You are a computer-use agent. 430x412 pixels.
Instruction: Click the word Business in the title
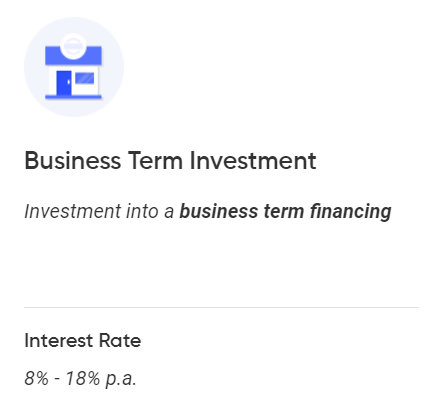[x=73, y=161]
